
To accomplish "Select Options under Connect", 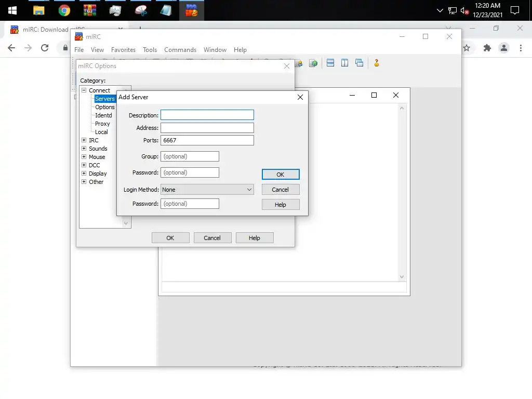I will point(105,107).
